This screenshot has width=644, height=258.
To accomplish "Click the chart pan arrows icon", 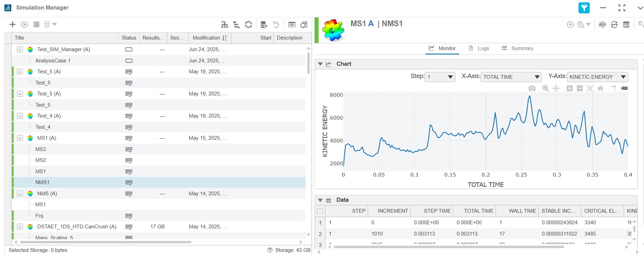I will pyautogui.click(x=556, y=89).
